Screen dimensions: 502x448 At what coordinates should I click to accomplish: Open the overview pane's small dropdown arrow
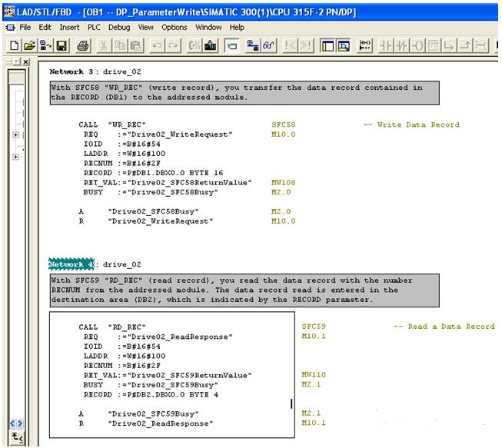pyautogui.click(x=17, y=61)
